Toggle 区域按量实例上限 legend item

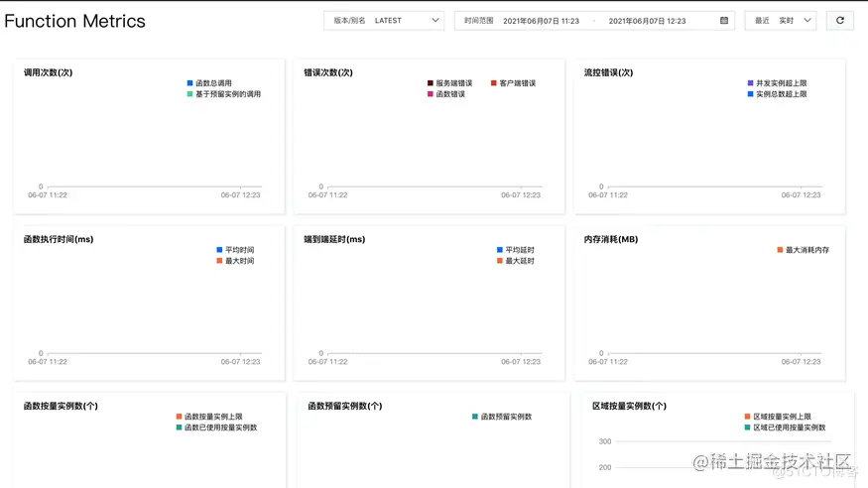(x=778, y=417)
